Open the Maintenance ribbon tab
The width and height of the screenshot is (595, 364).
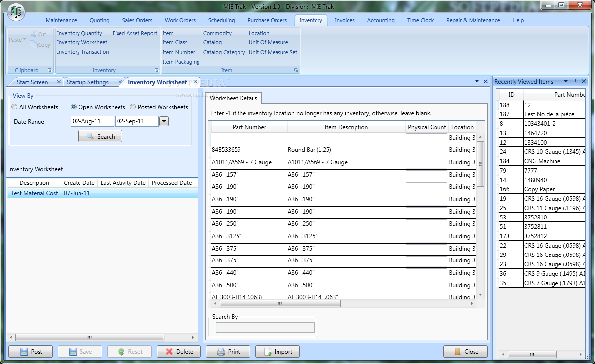point(61,20)
